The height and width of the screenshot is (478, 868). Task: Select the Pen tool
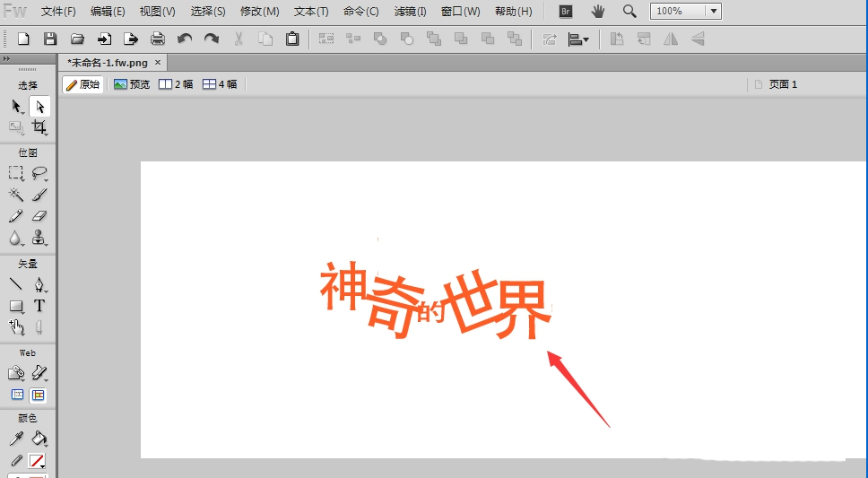39,284
